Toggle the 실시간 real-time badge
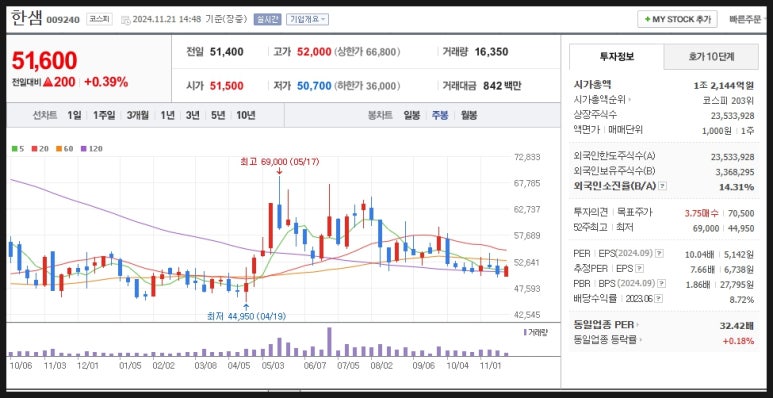This screenshot has height=398, width=773. click(x=267, y=20)
